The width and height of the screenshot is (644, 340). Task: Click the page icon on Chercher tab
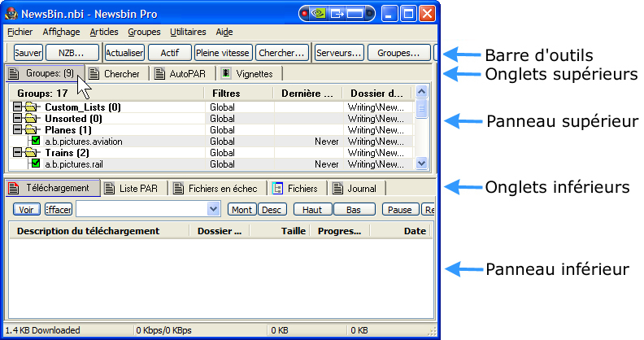94,74
